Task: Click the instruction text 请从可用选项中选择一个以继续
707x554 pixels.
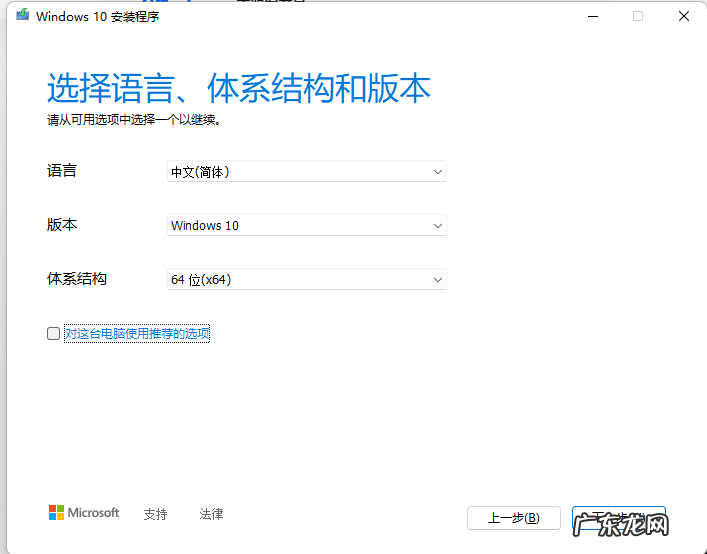Action: coord(134,120)
